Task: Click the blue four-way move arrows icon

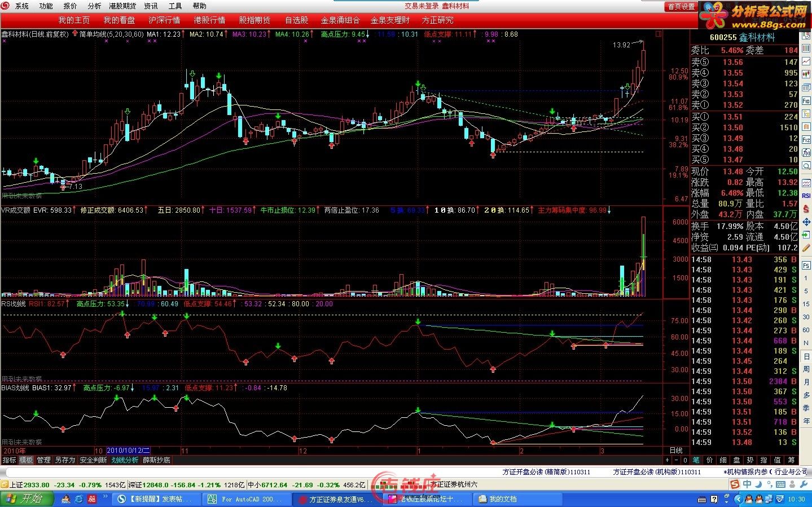Action: (x=806, y=222)
